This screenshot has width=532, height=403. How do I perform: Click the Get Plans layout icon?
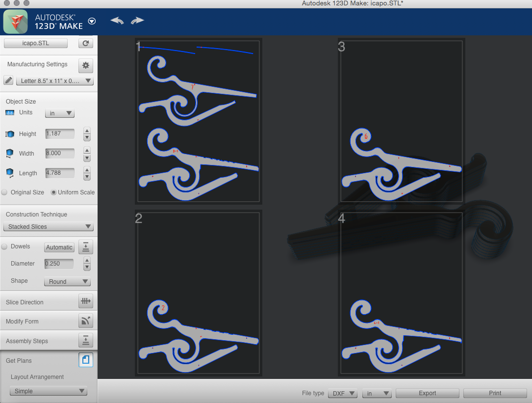(x=86, y=360)
